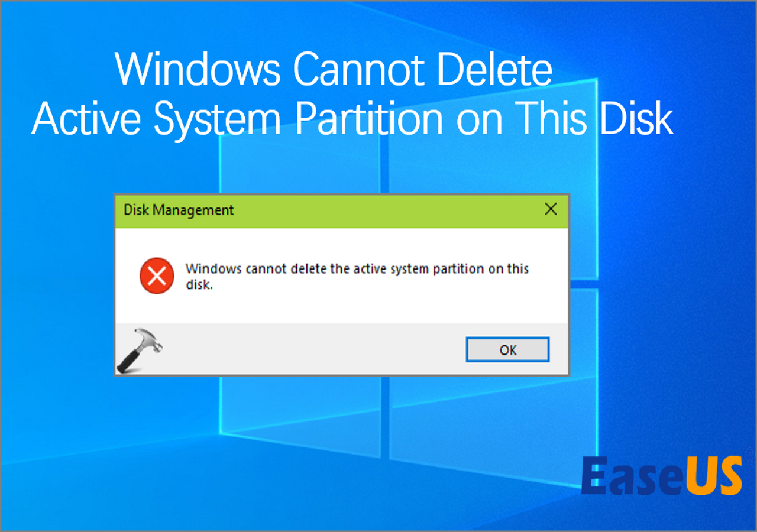Click the gray footer area left of OK
The image size is (757, 532).
click(313, 349)
